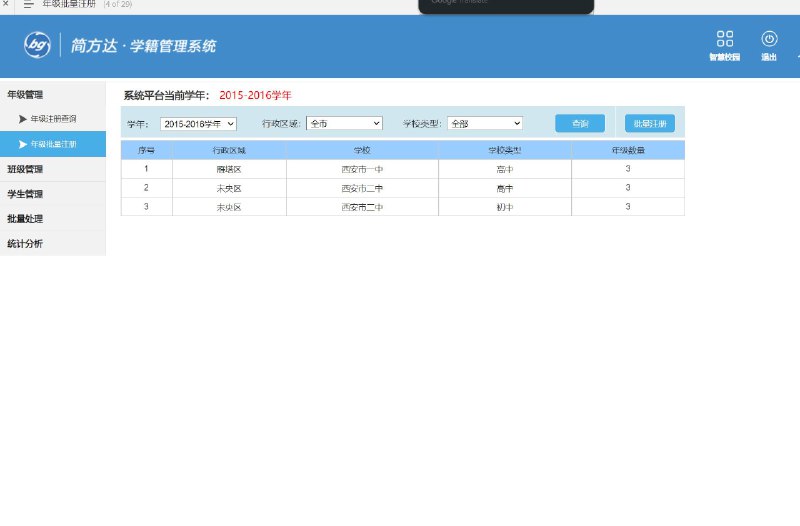The image size is (800, 526).
Task: Click 雁塔区 cell in row 1
Action: 229,169
